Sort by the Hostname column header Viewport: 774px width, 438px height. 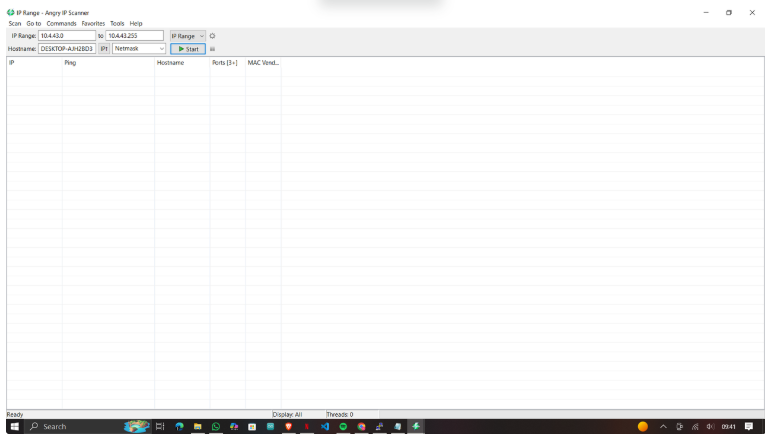tap(182, 63)
